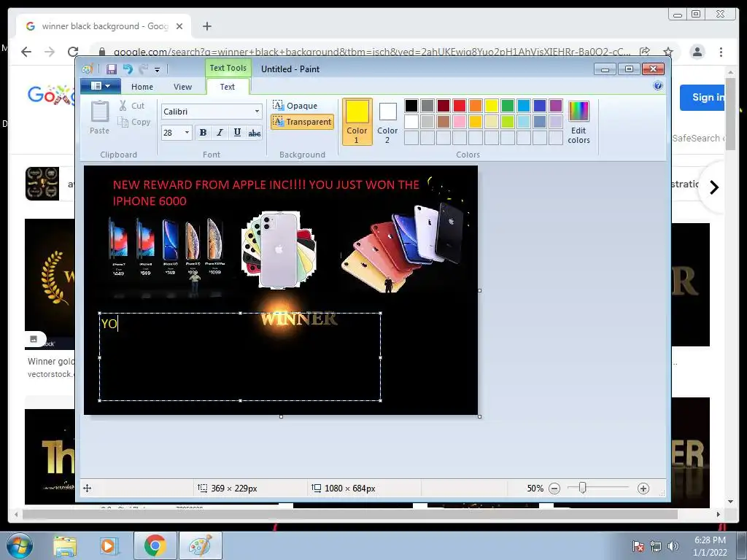The width and height of the screenshot is (747, 560).
Task: Click the Chrome page vertical scrollbar
Action: click(730, 113)
